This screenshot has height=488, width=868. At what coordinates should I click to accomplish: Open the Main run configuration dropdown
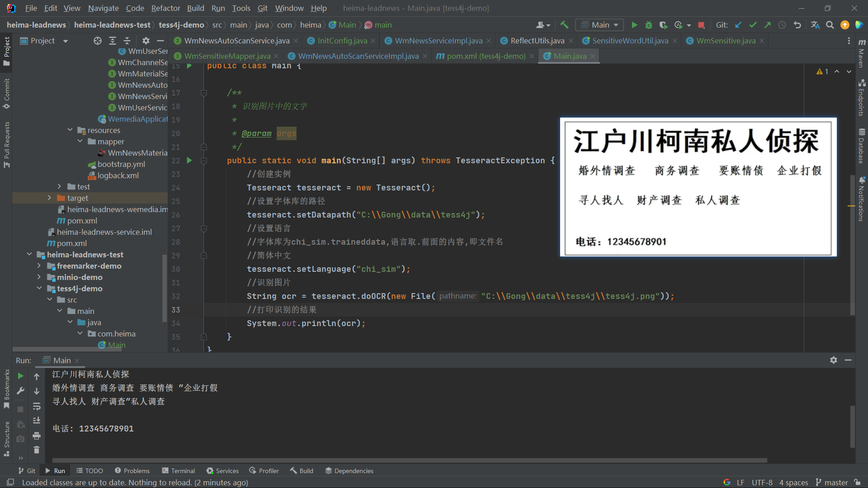tap(599, 25)
